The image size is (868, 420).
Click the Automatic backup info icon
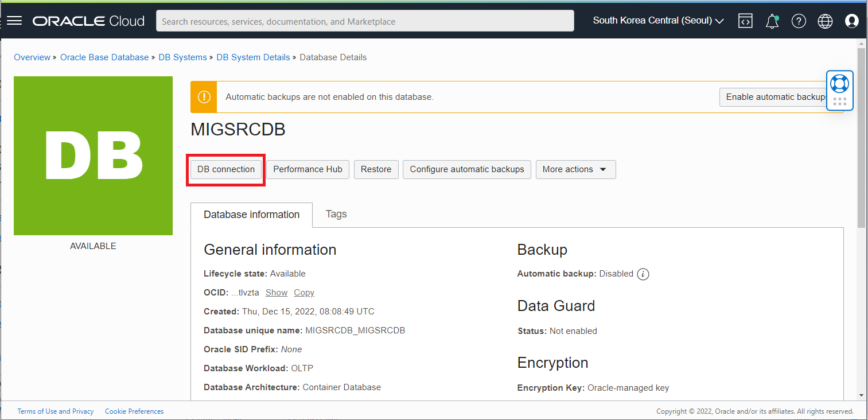(643, 274)
